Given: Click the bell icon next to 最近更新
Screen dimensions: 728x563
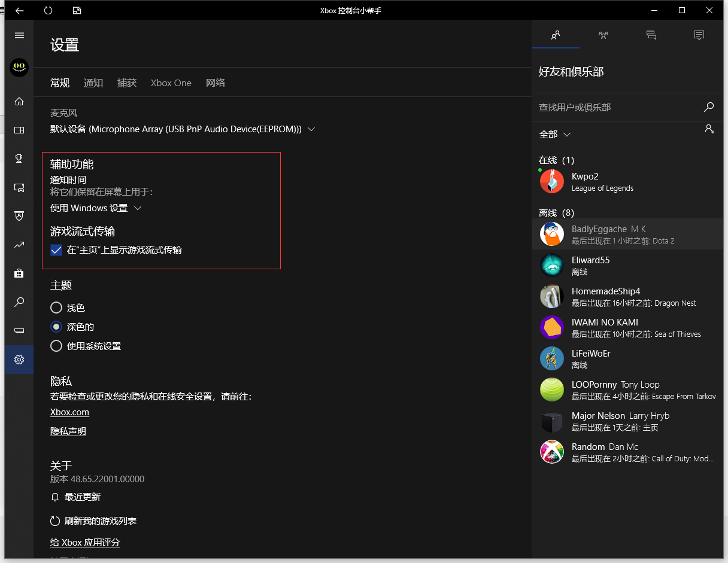Looking at the screenshot, I should [x=56, y=497].
